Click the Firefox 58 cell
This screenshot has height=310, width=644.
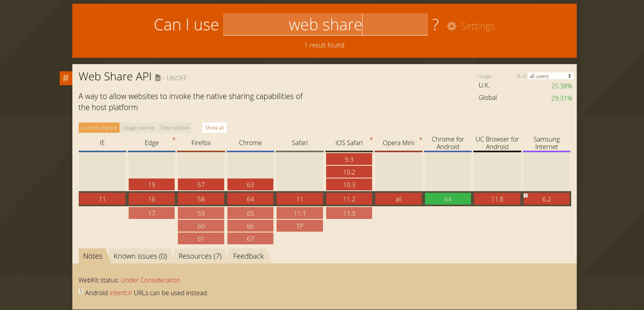pyautogui.click(x=201, y=199)
